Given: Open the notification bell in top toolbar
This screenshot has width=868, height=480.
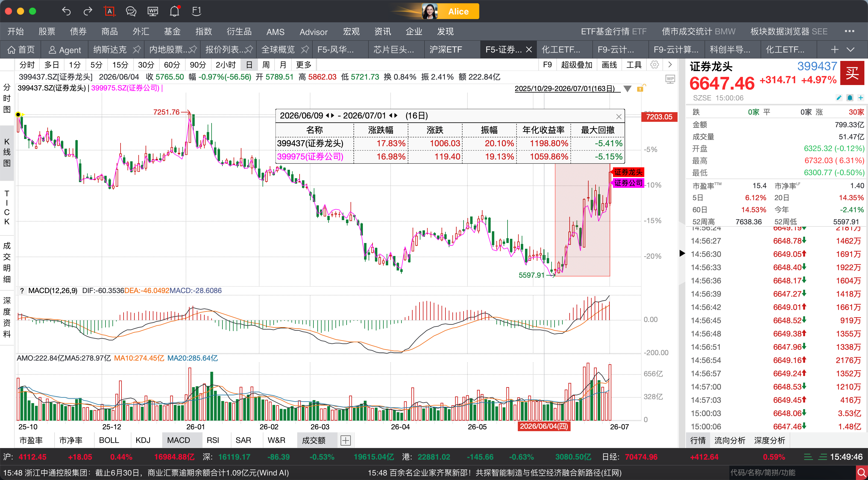Looking at the screenshot, I should coord(175,11).
